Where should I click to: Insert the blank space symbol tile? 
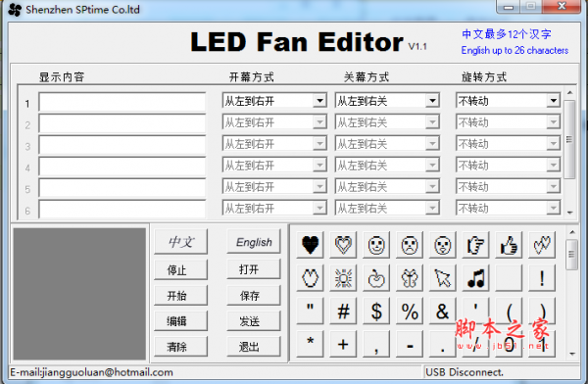tap(509, 278)
